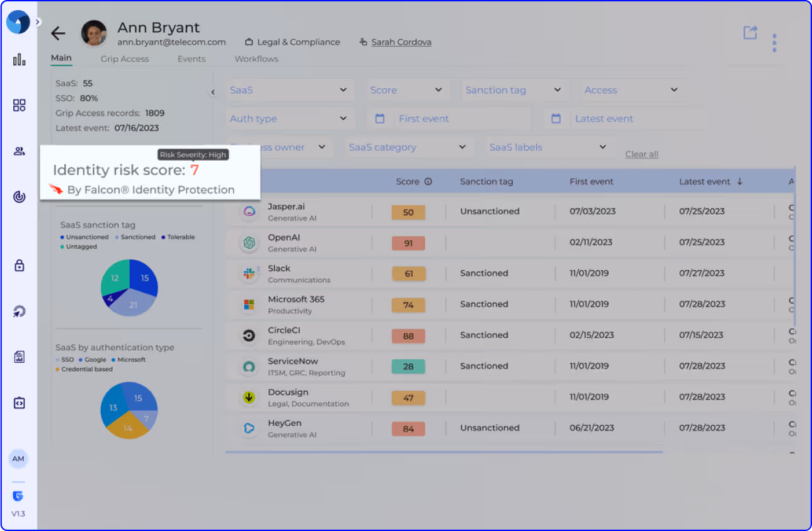Click the HeyGen app icon
This screenshot has height=531, width=812.
[249, 428]
